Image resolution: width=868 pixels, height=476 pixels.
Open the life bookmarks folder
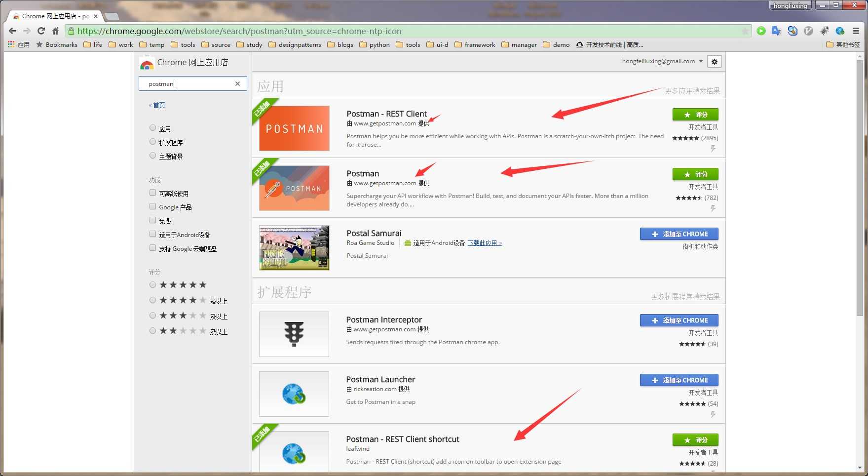click(93, 44)
